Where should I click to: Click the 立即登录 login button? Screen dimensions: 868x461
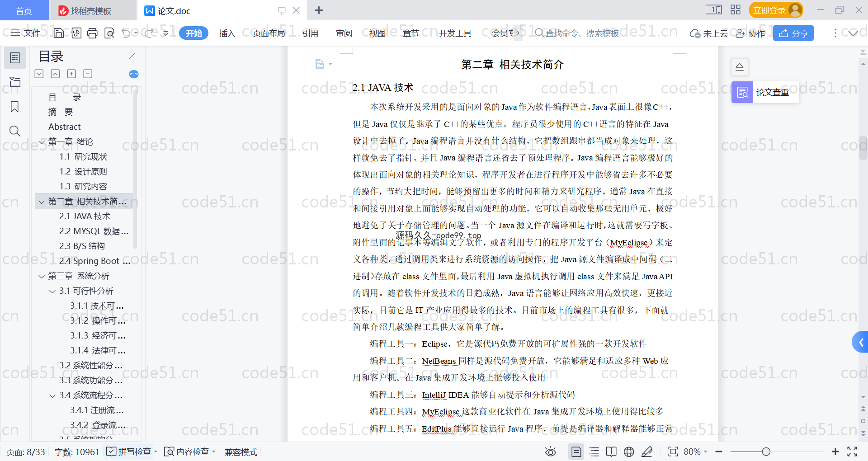coord(776,10)
